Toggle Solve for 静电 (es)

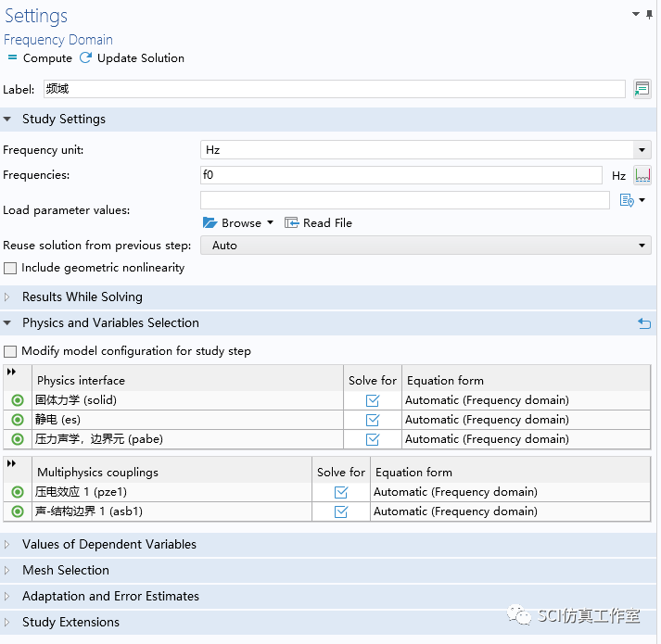click(373, 420)
